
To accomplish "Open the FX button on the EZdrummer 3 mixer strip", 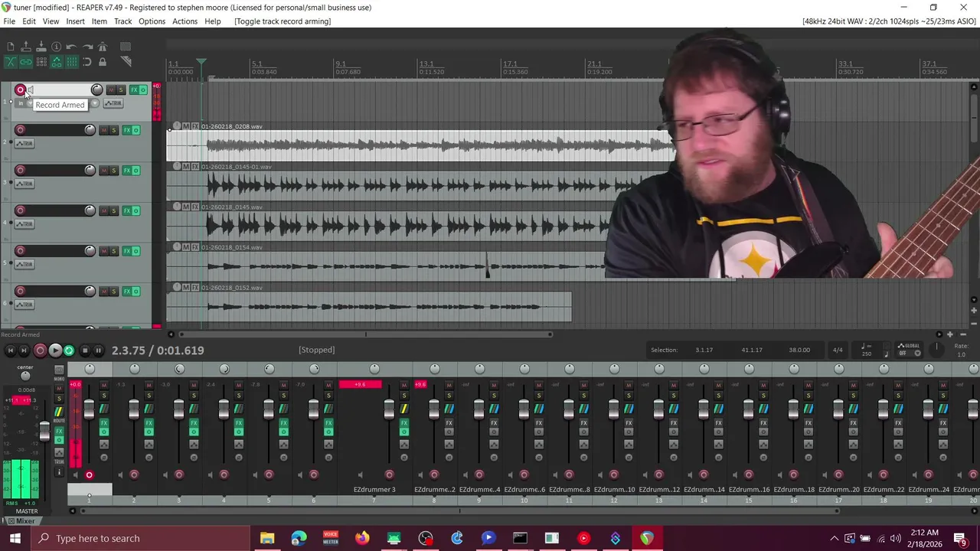I will click(x=404, y=422).
